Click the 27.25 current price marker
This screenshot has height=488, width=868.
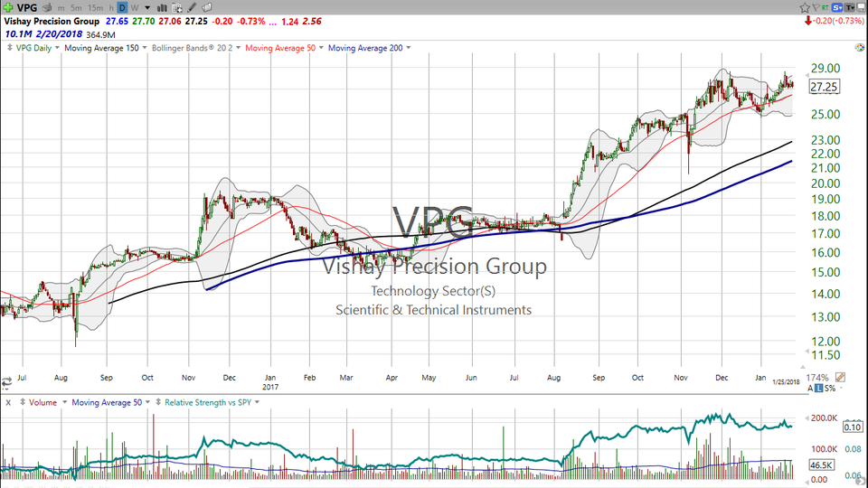coord(824,87)
